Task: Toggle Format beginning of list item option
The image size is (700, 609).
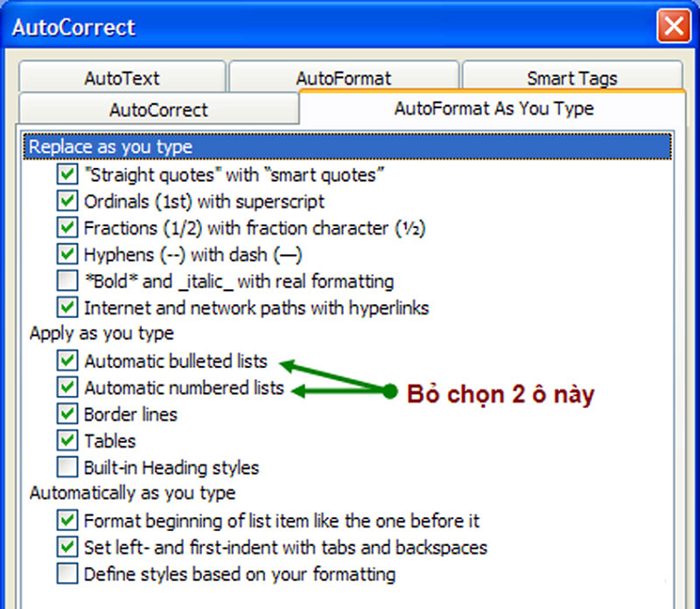Action: [67, 521]
